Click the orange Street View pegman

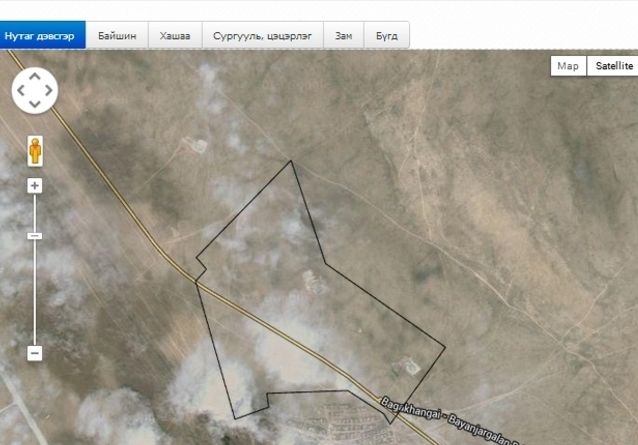point(35,150)
